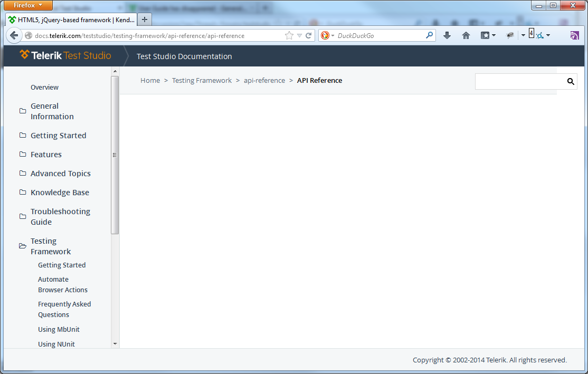588x374 pixels.
Task: Open the Overview sidebar item
Action: click(45, 88)
